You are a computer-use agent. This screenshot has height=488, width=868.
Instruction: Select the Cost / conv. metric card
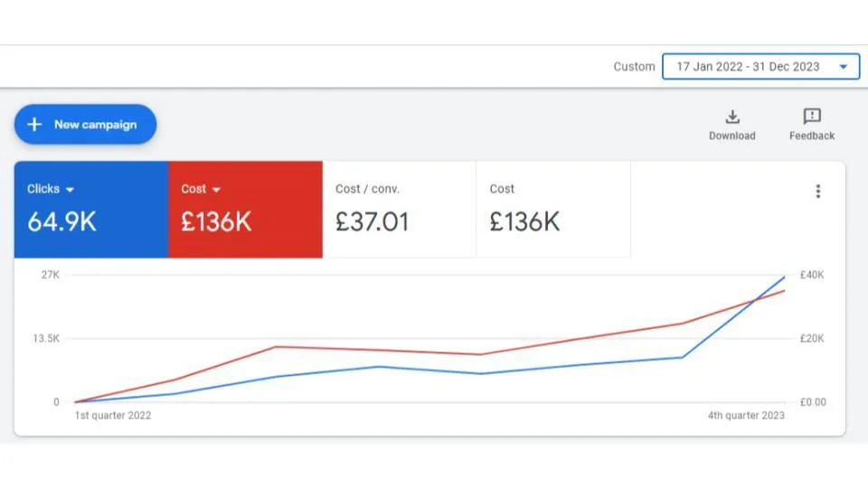coord(399,210)
